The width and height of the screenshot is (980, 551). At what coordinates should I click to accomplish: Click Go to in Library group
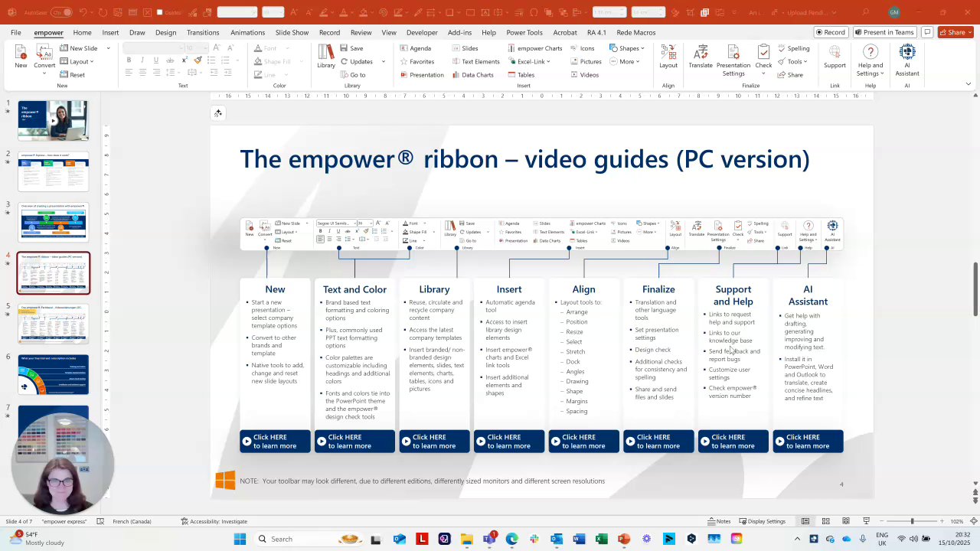point(353,75)
